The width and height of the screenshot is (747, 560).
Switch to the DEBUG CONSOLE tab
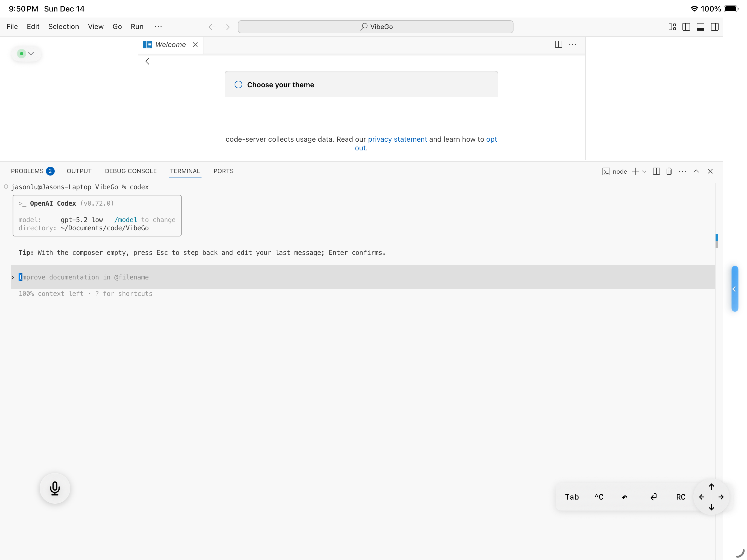[131, 171]
